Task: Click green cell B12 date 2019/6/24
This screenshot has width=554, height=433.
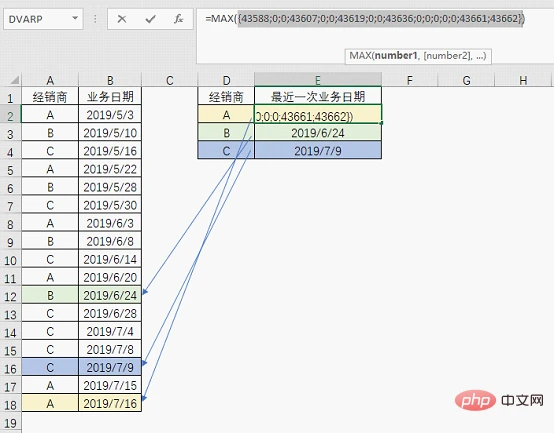Action: click(110, 295)
